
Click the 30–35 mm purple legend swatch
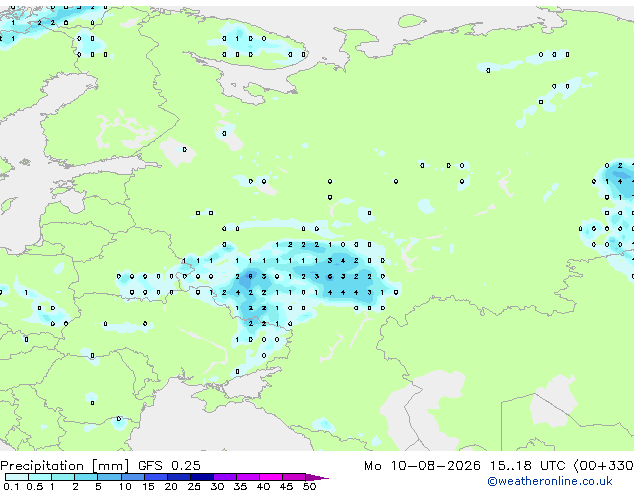pyautogui.click(x=224, y=477)
